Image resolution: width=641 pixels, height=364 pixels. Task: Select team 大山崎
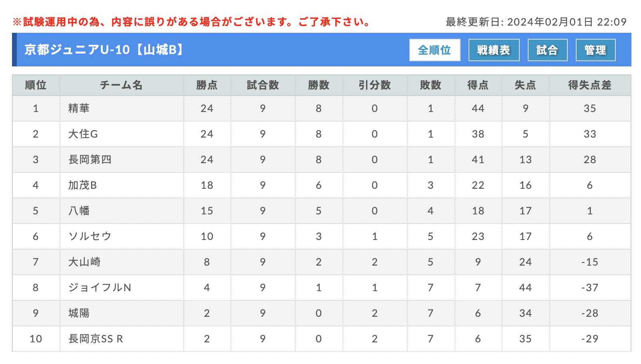pos(84,262)
